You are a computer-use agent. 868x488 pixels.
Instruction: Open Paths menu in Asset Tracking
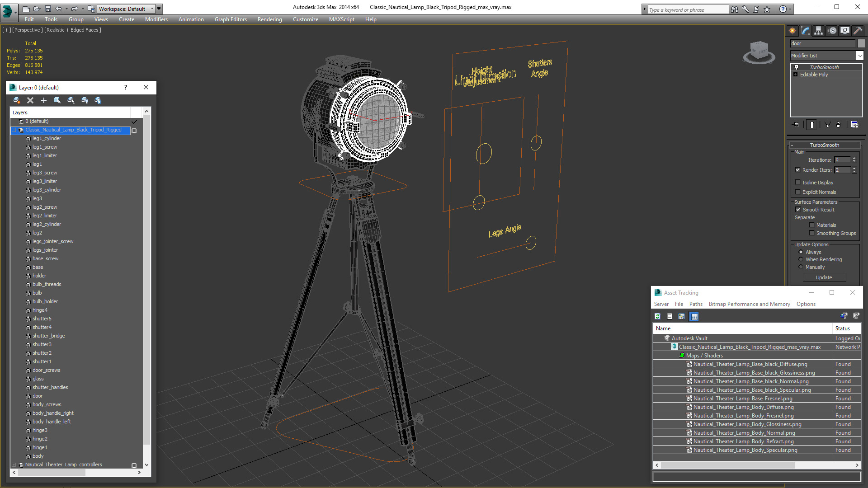coord(696,304)
